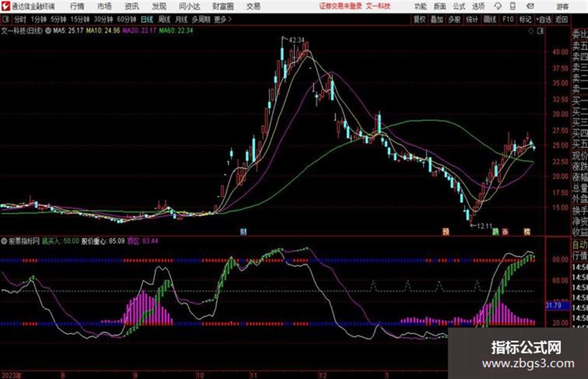
Task: Click the 涨 marker below the chart
Action: [505, 232]
